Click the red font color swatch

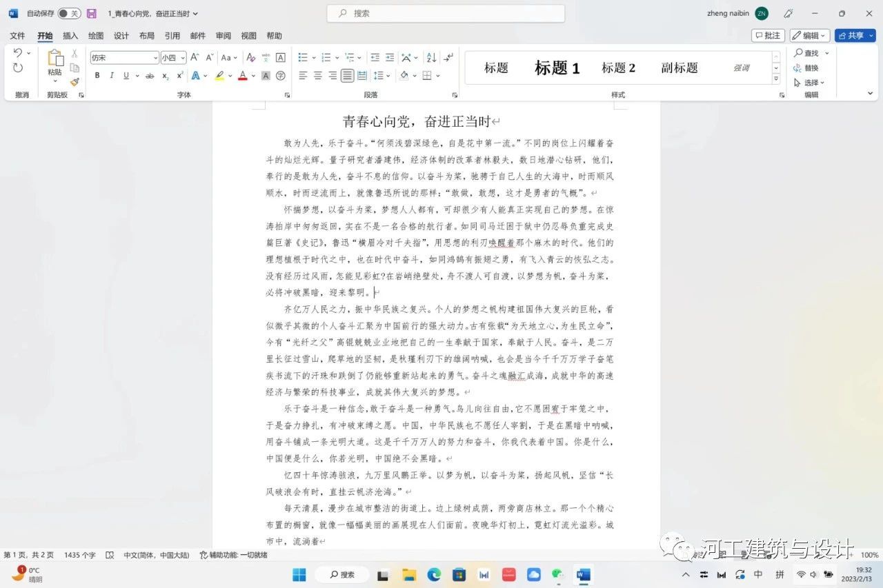click(x=242, y=76)
